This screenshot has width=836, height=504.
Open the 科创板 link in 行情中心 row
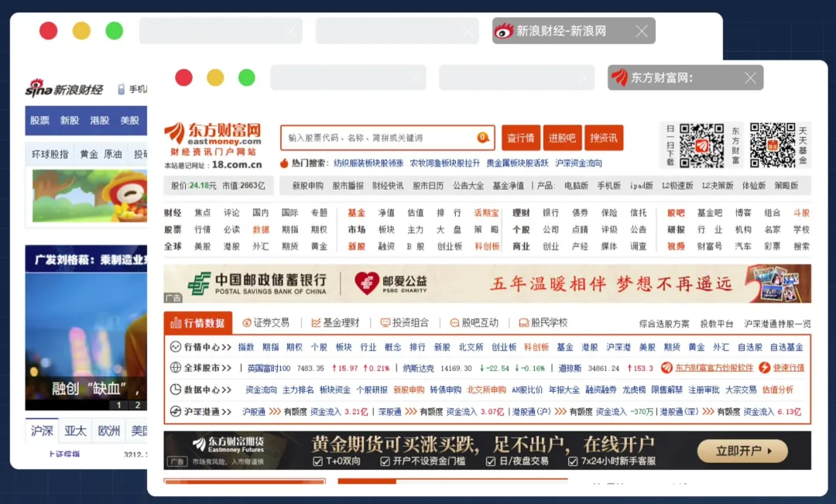pos(536,347)
